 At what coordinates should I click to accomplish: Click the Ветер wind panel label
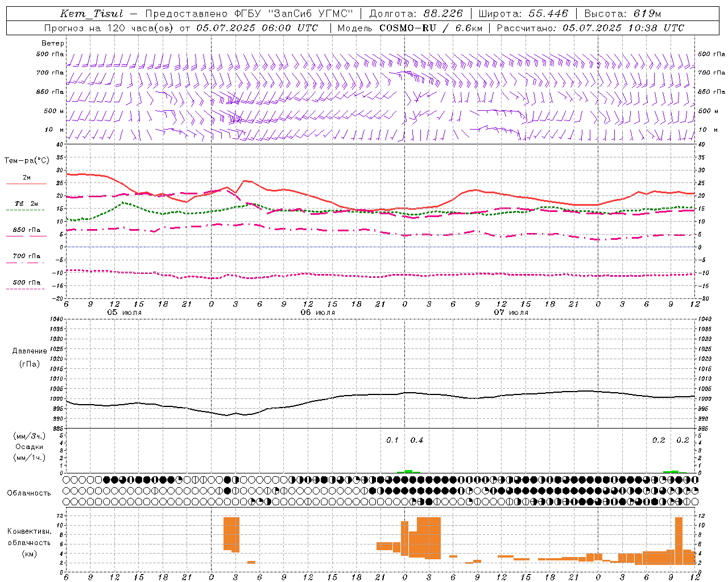click(x=53, y=43)
